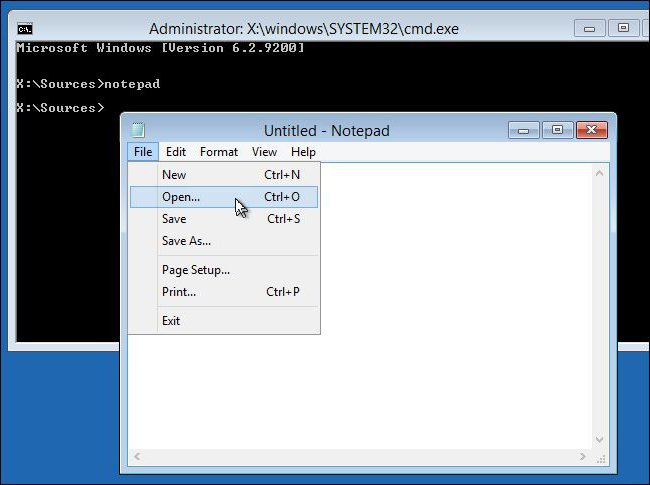
Task: Minimize the cmd.exe Administrator window
Action: coord(589,28)
